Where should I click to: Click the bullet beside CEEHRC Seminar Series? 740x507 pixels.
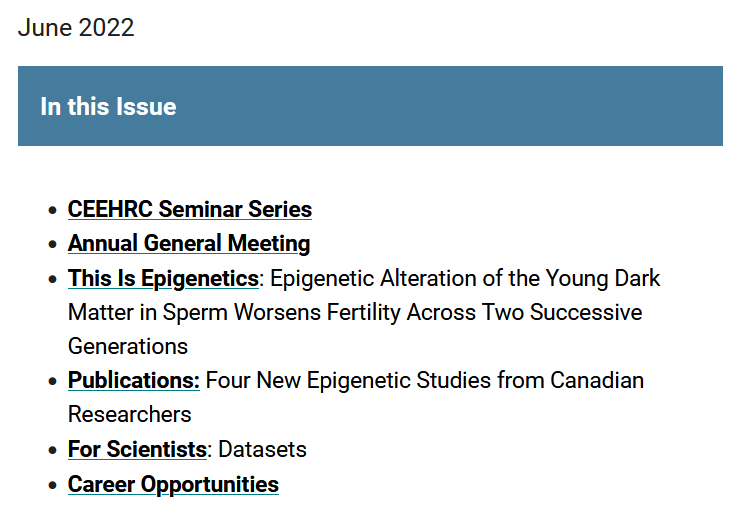point(52,210)
